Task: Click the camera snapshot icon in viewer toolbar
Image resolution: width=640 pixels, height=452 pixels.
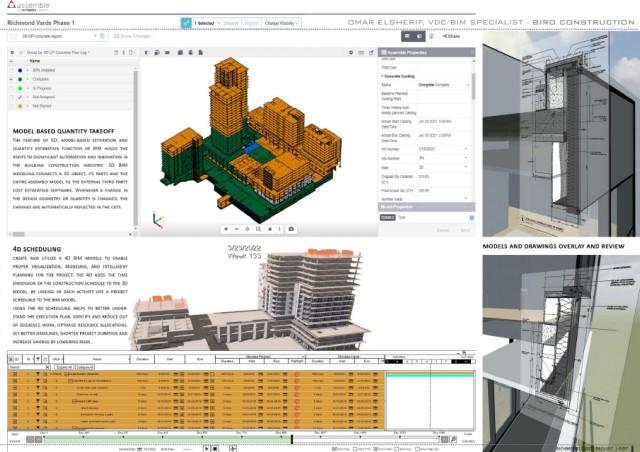Action: 291,229
